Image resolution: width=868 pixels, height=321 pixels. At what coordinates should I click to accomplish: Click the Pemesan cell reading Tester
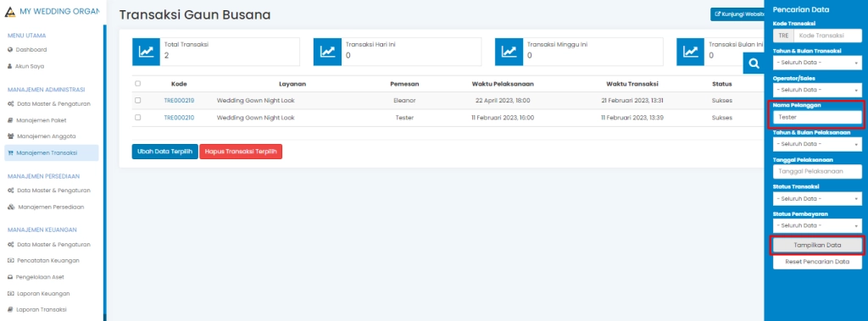404,118
